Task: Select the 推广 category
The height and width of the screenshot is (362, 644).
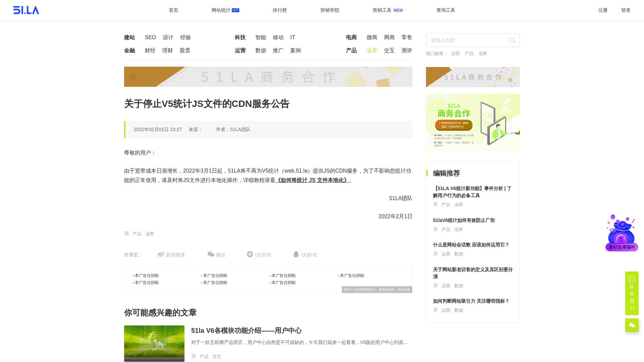Action: [x=278, y=51]
